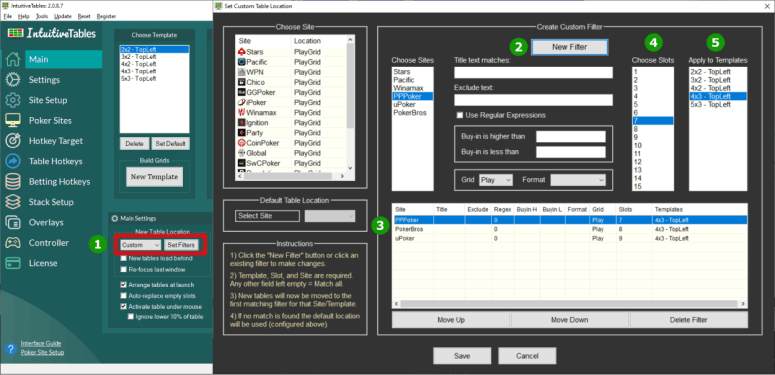Screen dimensions: 775x375
Task: Enable Auto-replace empty slots checkbox
Action: click(124, 295)
